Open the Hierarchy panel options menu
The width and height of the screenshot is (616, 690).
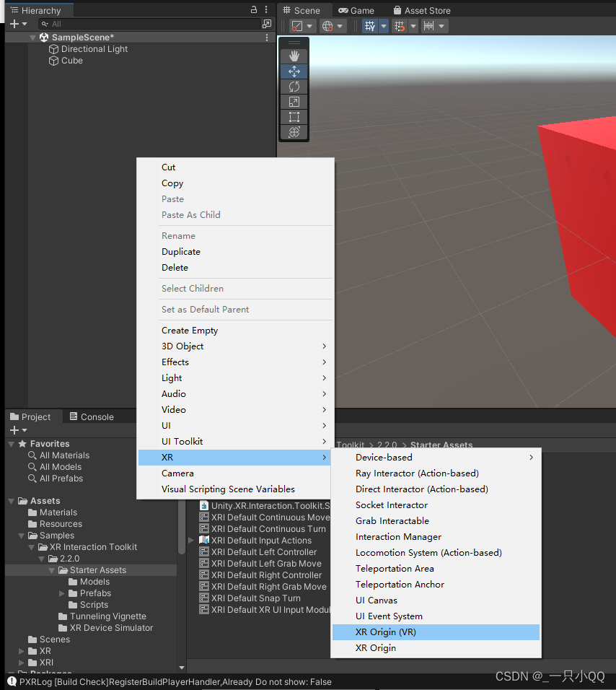tap(266, 9)
